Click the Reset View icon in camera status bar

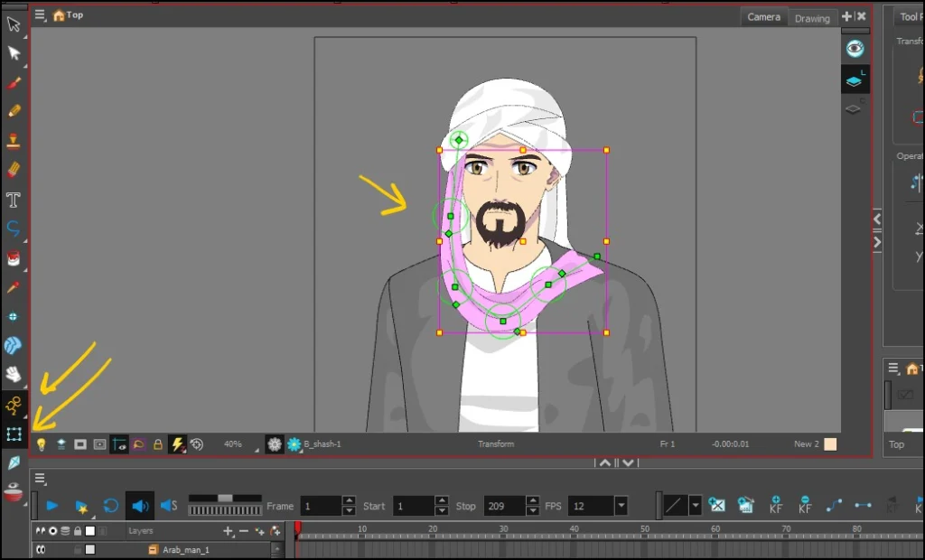[x=197, y=443]
